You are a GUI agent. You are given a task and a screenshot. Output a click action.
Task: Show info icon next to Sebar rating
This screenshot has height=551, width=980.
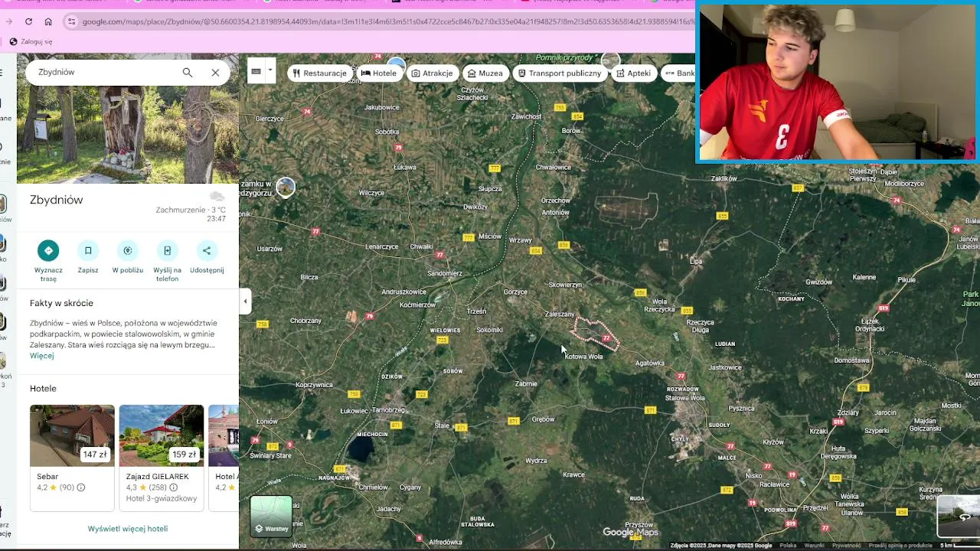81,487
